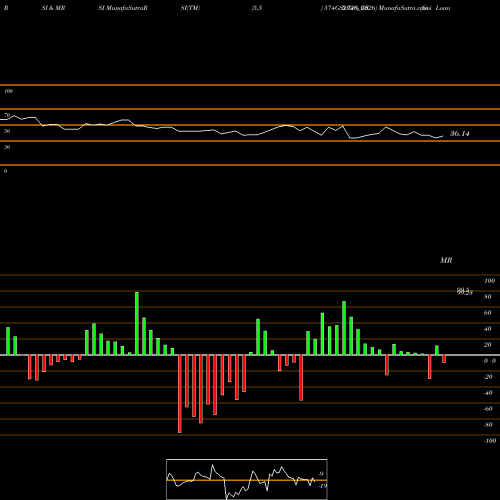Click the MR axis label -40
The height and width of the screenshot is (500, 500).
click(488, 393)
